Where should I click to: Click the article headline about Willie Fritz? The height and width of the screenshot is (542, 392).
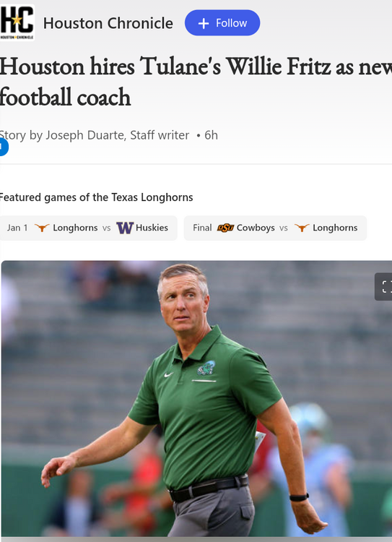196,82
